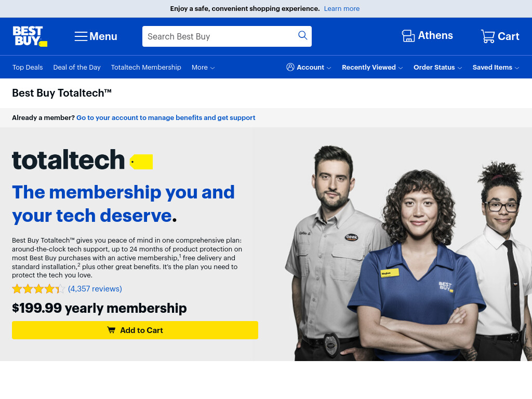Screen dimensions: 532x399
Task: Open the shopping Cart icon
Action: [x=487, y=36]
